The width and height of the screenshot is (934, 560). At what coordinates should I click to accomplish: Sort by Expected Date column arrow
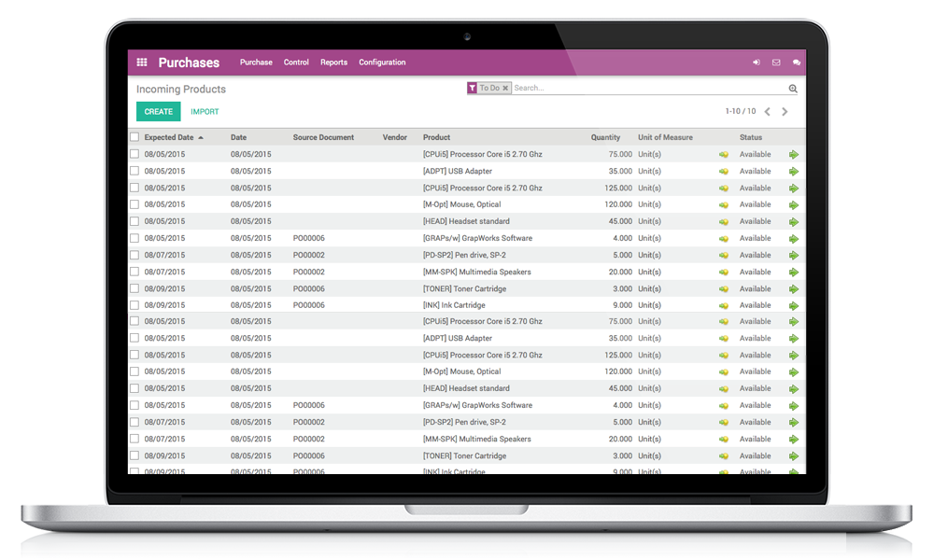(x=201, y=137)
